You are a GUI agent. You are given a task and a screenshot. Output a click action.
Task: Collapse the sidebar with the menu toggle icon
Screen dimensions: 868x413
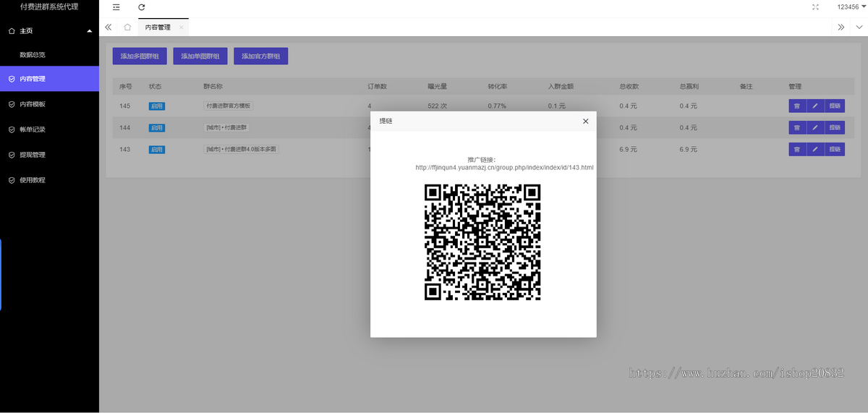click(116, 7)
